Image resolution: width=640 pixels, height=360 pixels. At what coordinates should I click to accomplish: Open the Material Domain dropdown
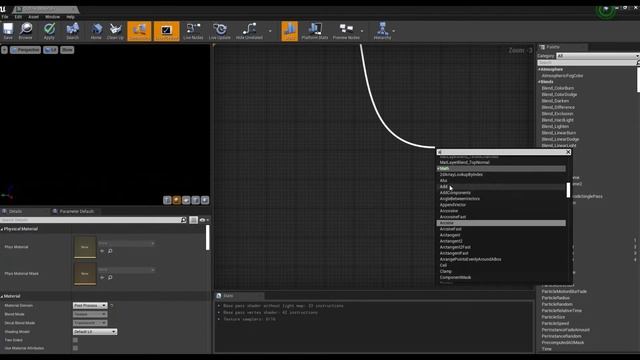(90, 305)
